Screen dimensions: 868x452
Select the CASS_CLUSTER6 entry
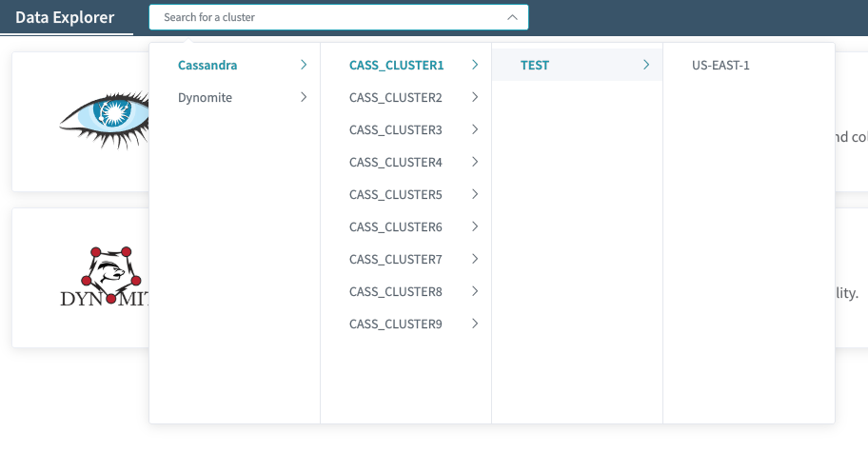pos(396,226)
